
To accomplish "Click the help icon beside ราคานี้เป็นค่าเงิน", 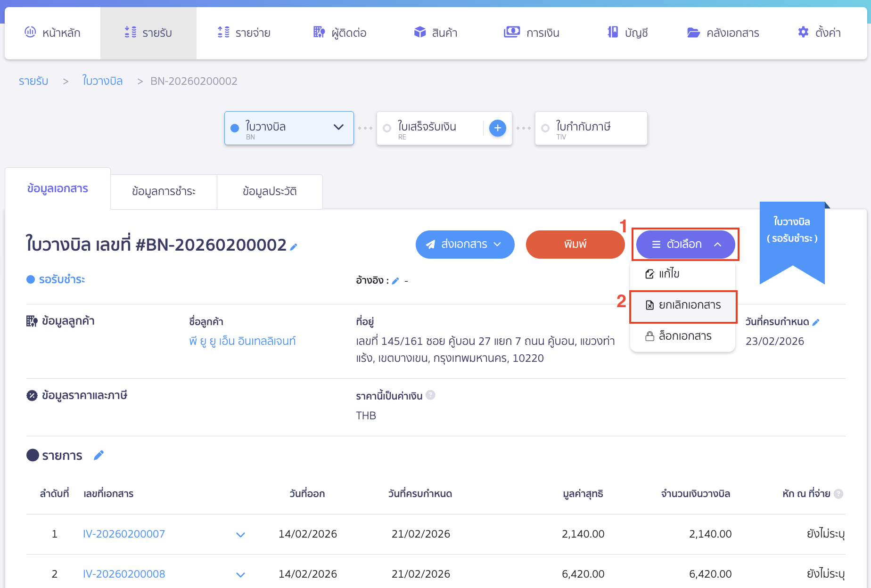I will click(x=430, y=395).
